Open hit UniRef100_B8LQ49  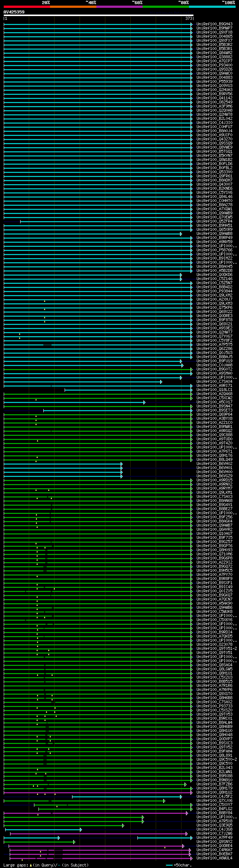pyautogui.click(x=214, y=460)
